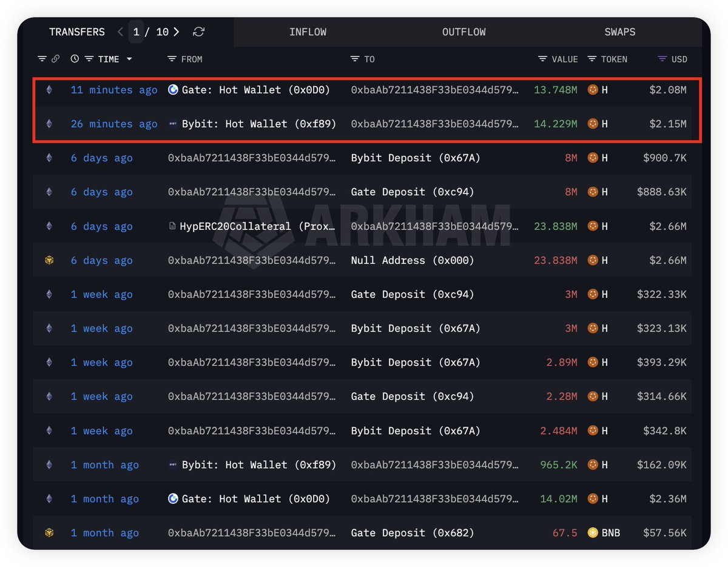Toggle the TIME sort direction arrow
728x567 pixels.
click(129, 59)
